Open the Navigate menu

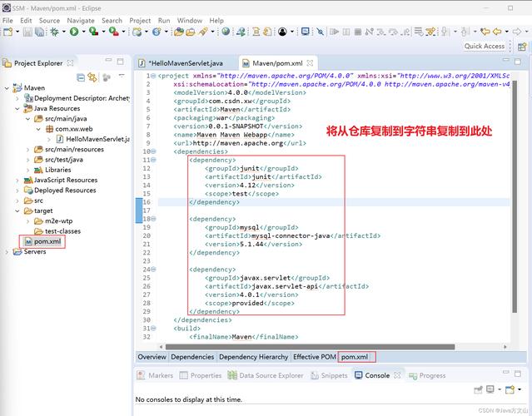click(81, 20)
